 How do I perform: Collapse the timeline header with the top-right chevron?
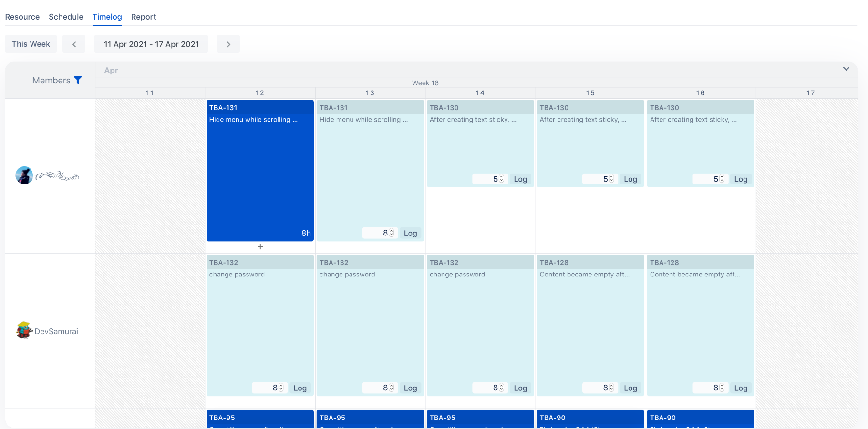coord(847,69)
